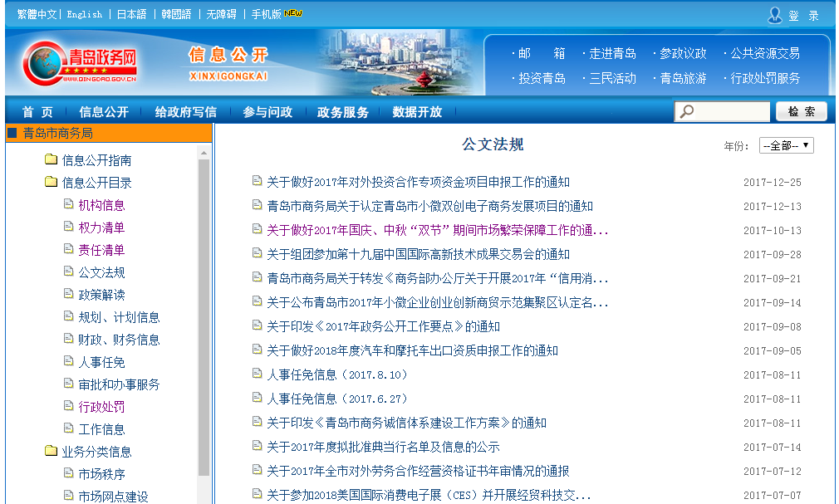This screenshot has width=839, height=504.
Task: Open 公文法规 in the sidebar tree
Action: [101, 272]
